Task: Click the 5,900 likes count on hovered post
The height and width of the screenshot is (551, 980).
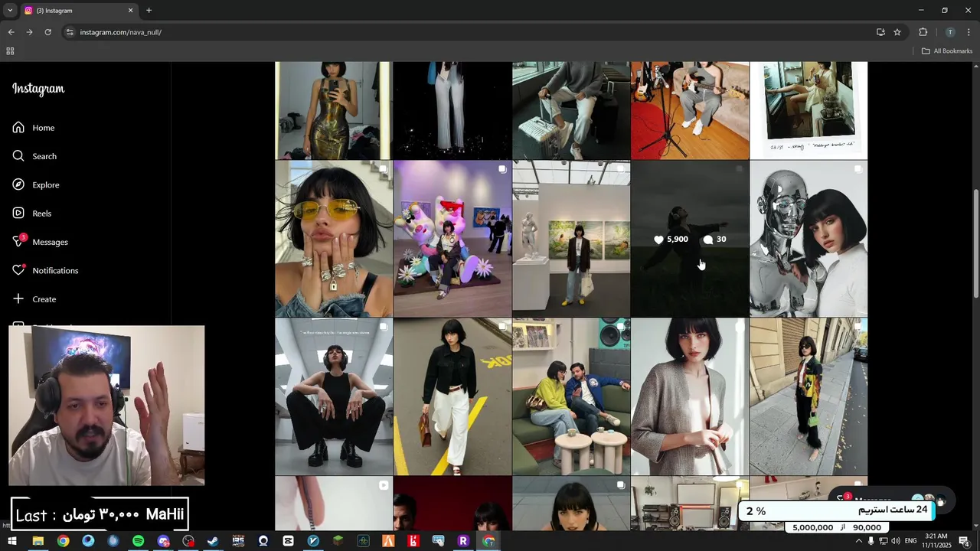Action: tap(671, 240)
